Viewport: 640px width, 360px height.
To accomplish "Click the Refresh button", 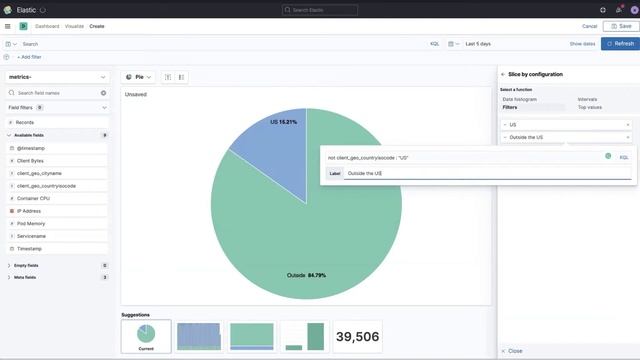I will pos(620,44).
